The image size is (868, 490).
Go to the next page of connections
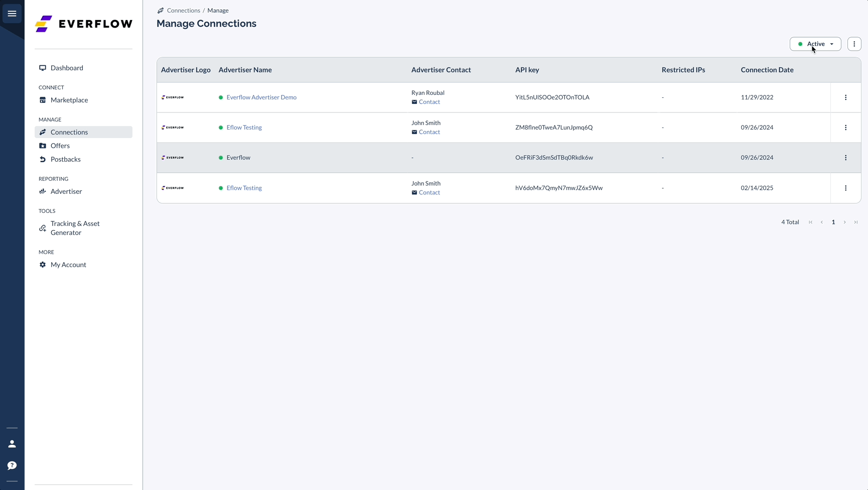click(844, 222)
